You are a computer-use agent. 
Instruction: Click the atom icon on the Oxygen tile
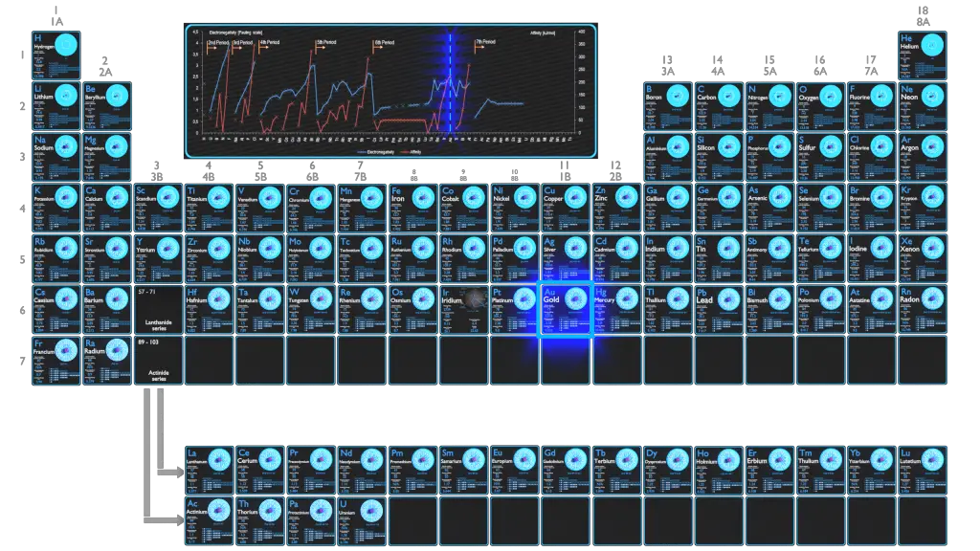pos(830,95)
